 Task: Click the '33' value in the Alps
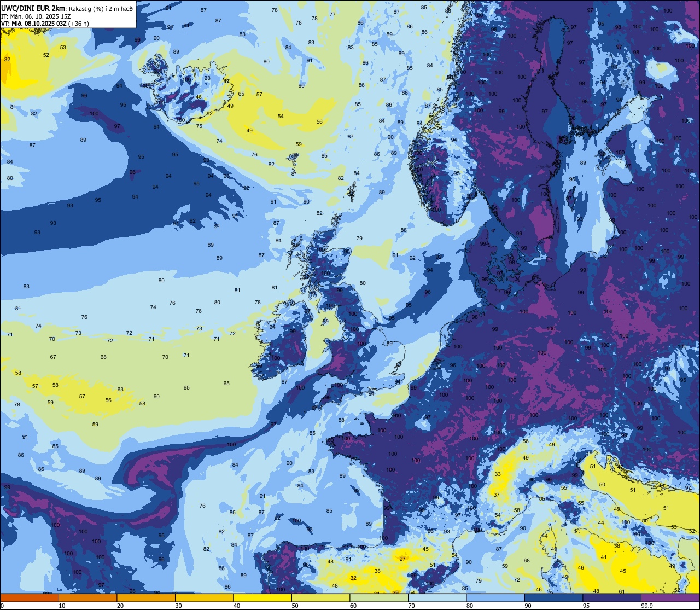pyautogui.click(x=498, y=474)
